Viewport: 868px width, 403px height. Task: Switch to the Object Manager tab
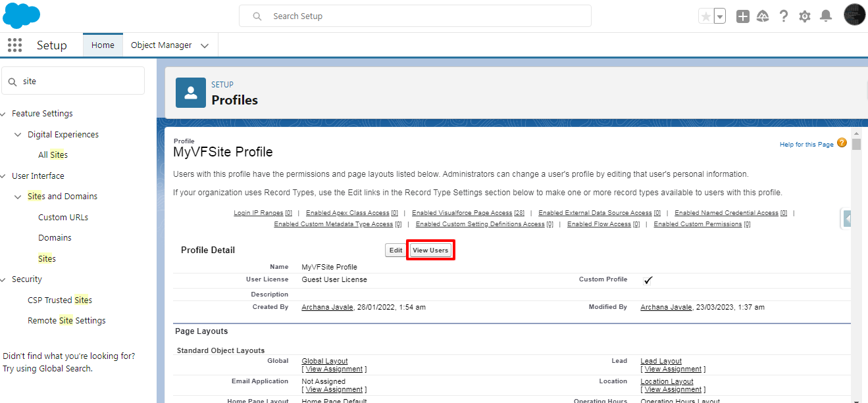click(161, 45)
